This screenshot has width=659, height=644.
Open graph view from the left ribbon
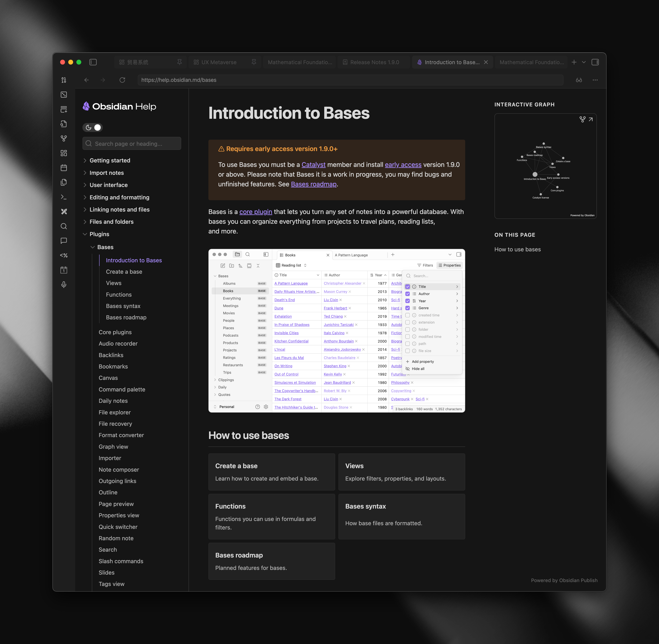64,138
